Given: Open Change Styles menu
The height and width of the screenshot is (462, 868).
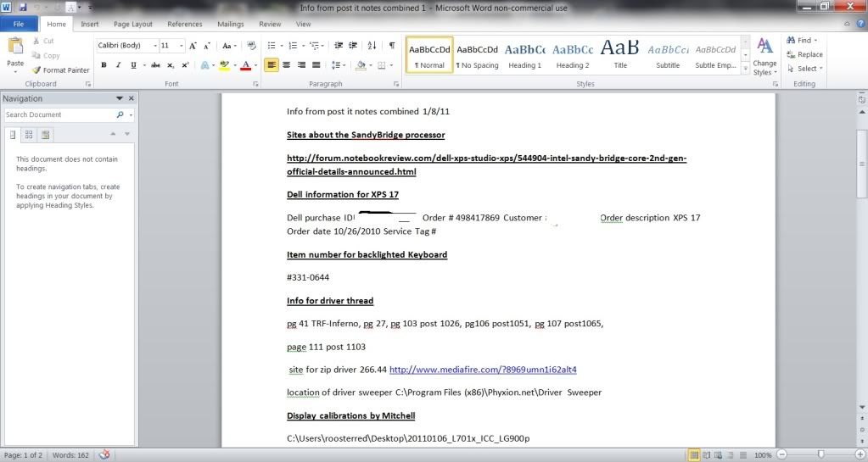Looking at the screenshot, I should pos(764,57).
